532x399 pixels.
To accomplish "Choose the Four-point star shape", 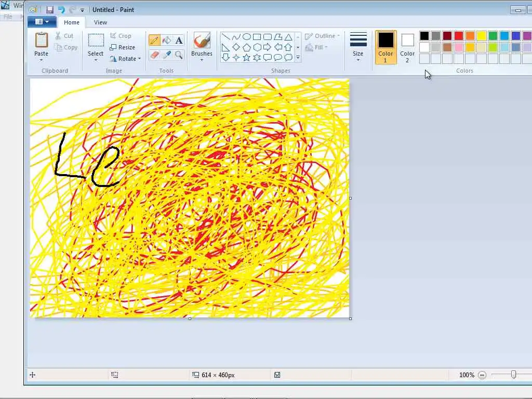I will point(236,58).
